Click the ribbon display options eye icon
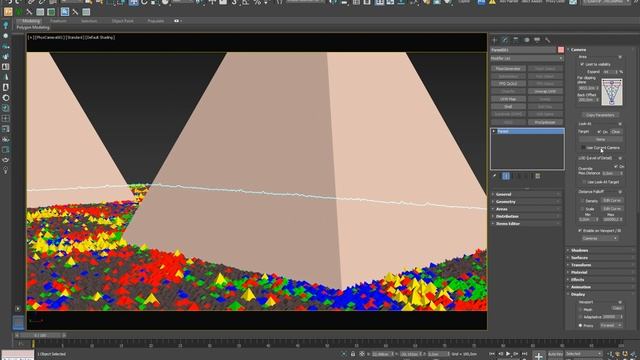 tap(177, 21)
